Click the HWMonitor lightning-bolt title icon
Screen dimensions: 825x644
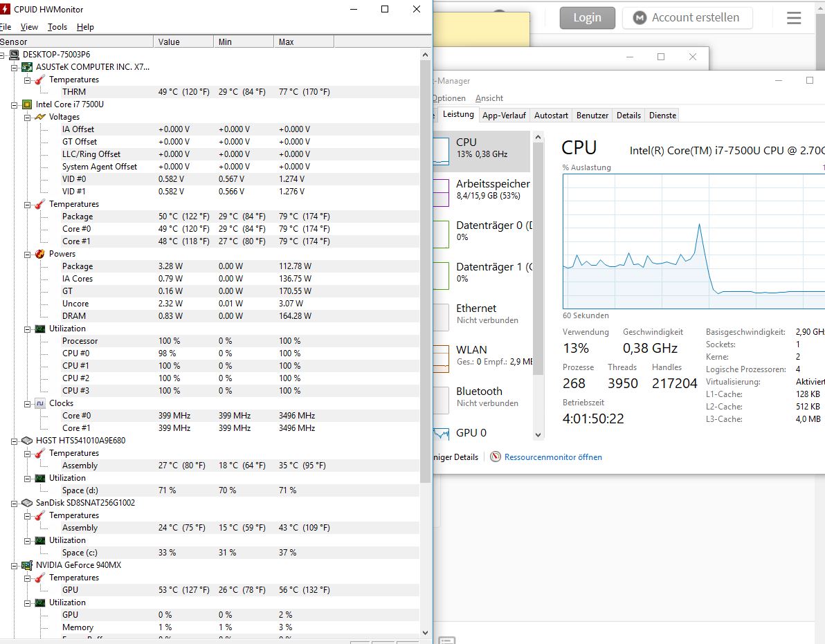coord(6,9)
